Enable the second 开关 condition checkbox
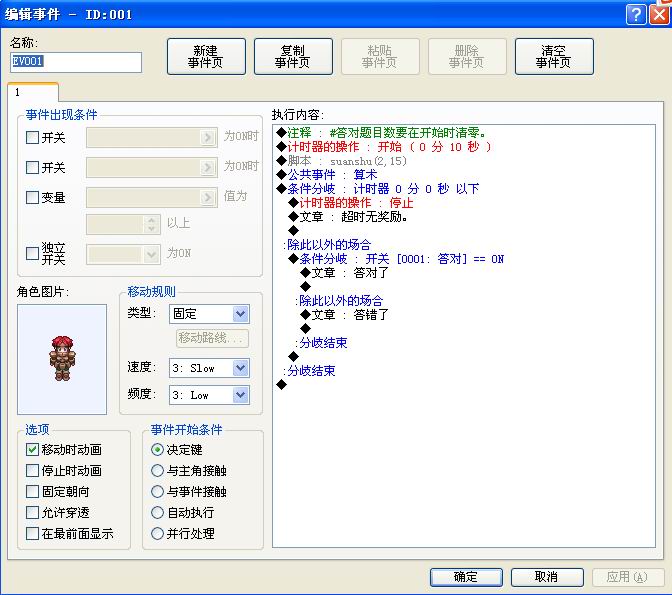Image resolution: width=672 pixels, height=595 pixels. (x=33, y=167)
